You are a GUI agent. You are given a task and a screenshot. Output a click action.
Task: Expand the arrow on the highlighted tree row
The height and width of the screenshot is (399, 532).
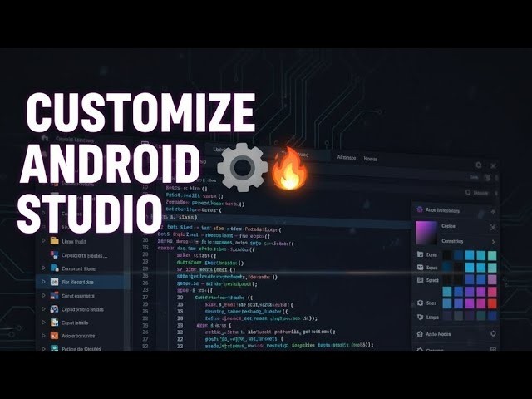[x=43, y=282]
